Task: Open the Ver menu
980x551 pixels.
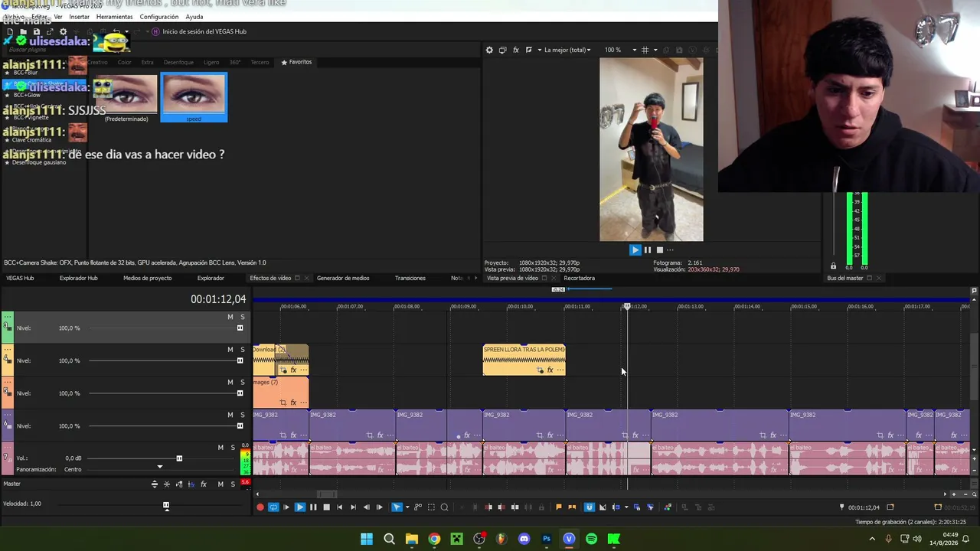Action: [x=58, y=17]
